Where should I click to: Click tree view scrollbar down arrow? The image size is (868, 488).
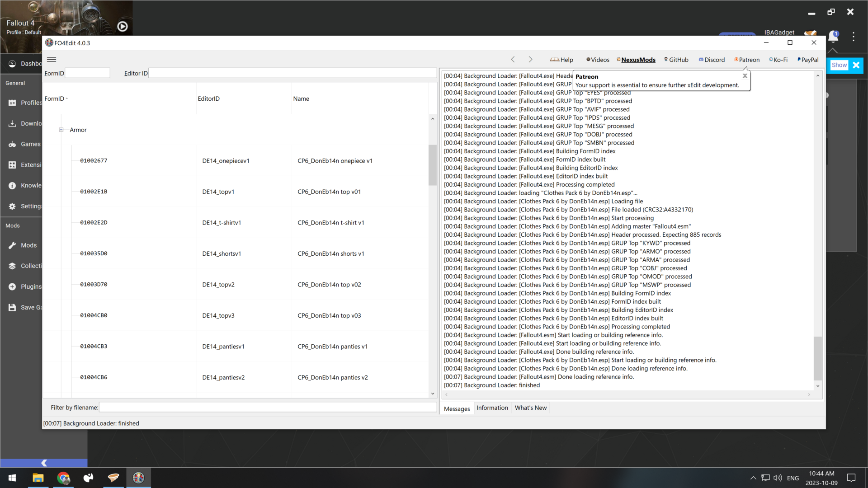coord(433,394)
